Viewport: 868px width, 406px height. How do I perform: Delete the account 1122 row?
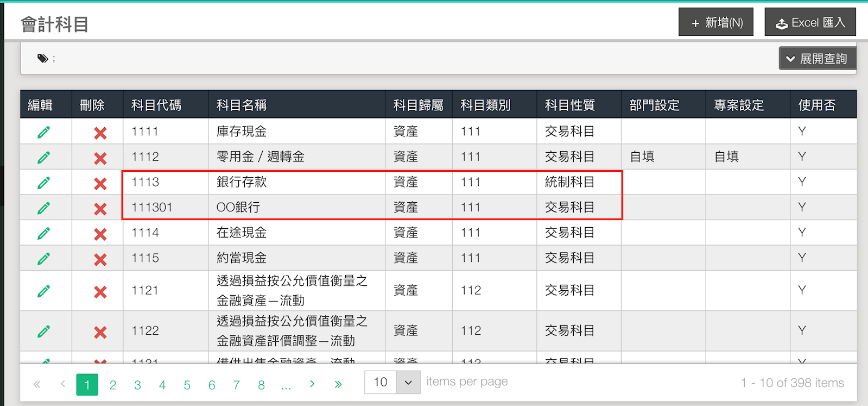point(100,332)
